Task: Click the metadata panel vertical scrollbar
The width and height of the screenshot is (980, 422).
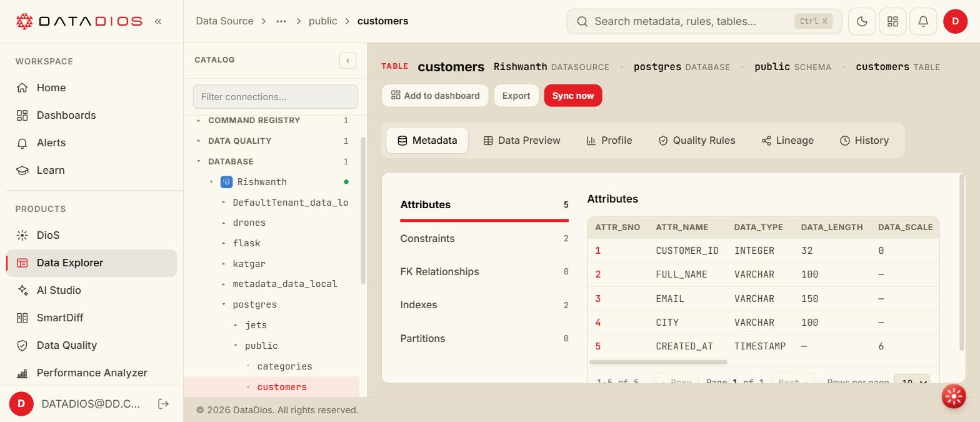Action: coord(961,263)
